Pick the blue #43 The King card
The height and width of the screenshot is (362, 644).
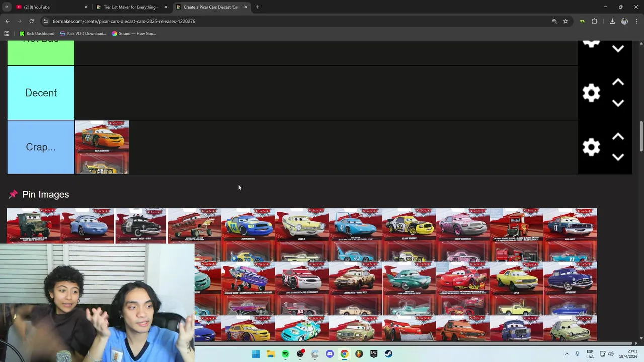pos(355,235)
